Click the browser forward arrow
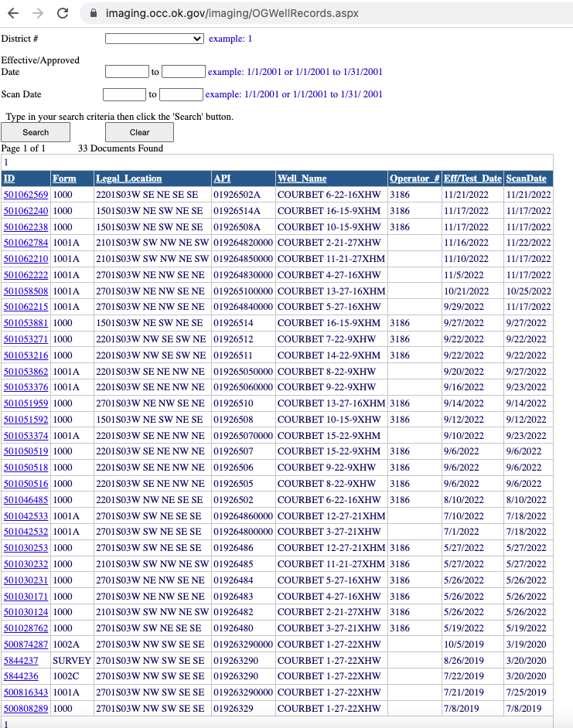Screen dimensions: 573x728 click(38, 13)
